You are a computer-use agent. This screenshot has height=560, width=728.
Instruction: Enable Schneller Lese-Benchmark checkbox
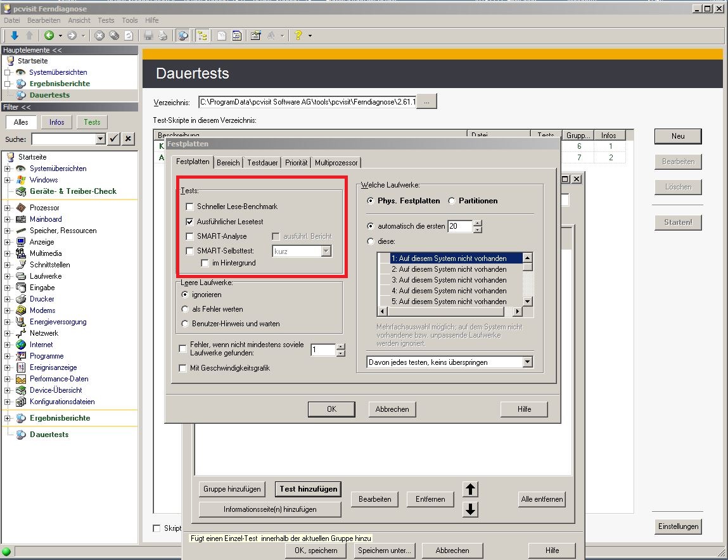point(189,207)
